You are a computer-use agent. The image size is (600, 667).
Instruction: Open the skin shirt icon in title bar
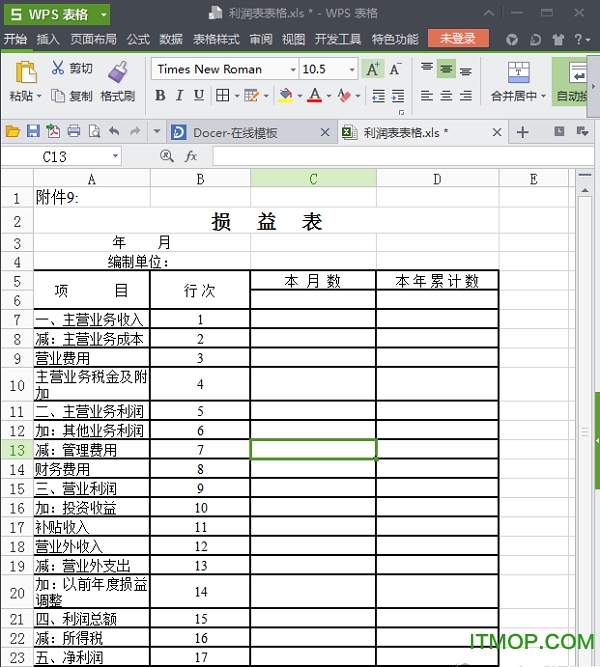(558, 40)
